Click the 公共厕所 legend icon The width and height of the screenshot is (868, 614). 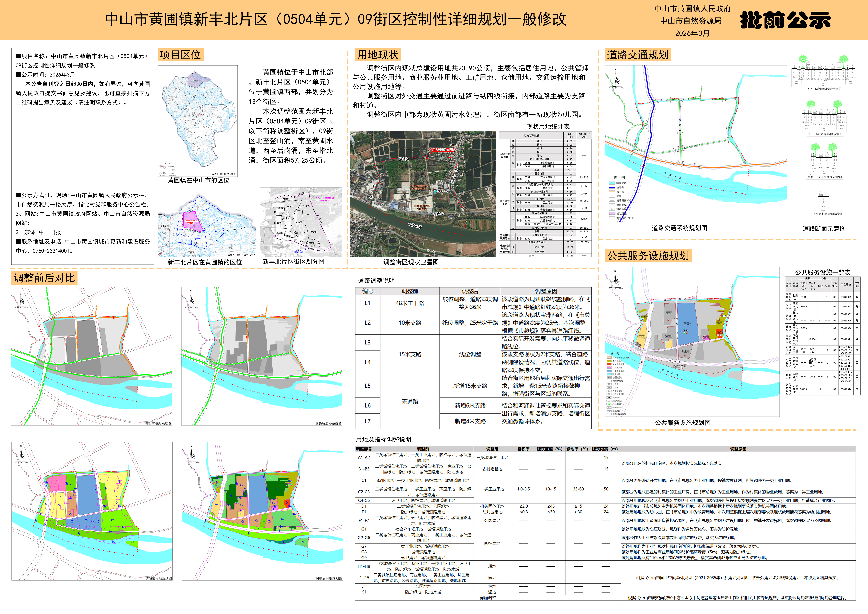609,398
